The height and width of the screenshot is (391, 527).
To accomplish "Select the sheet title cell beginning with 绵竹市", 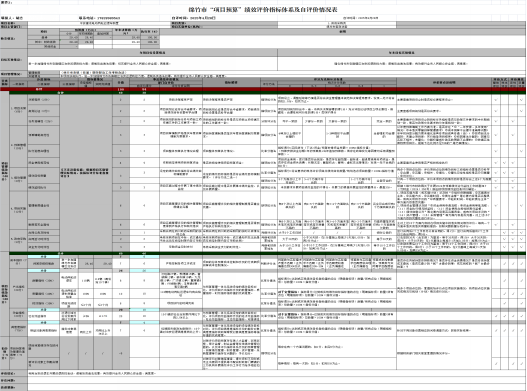I will click(263, 9).
